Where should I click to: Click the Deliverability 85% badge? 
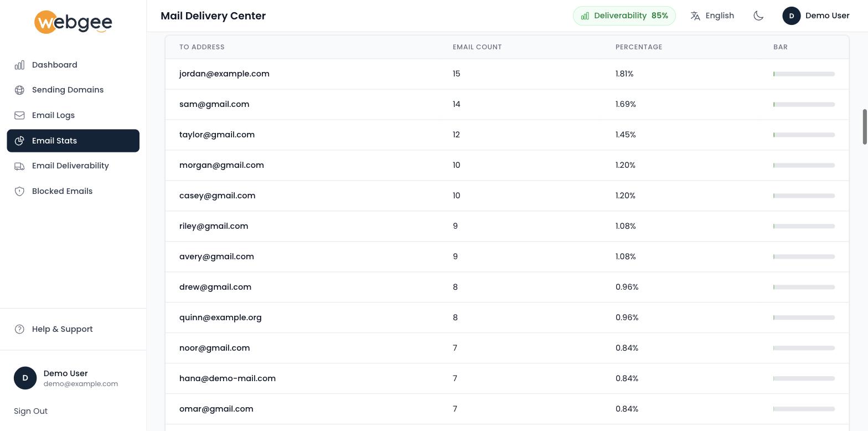[624, 16]
